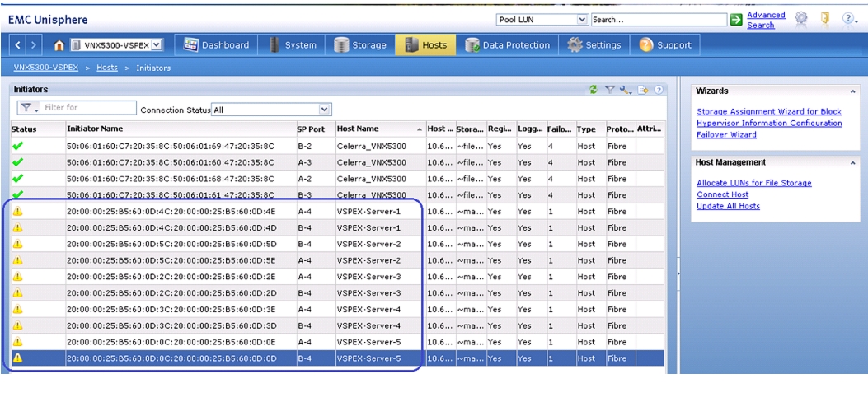Click warning icon for initiator ending 0D:5D
This screenshot has width=868, height=402.
17,244
